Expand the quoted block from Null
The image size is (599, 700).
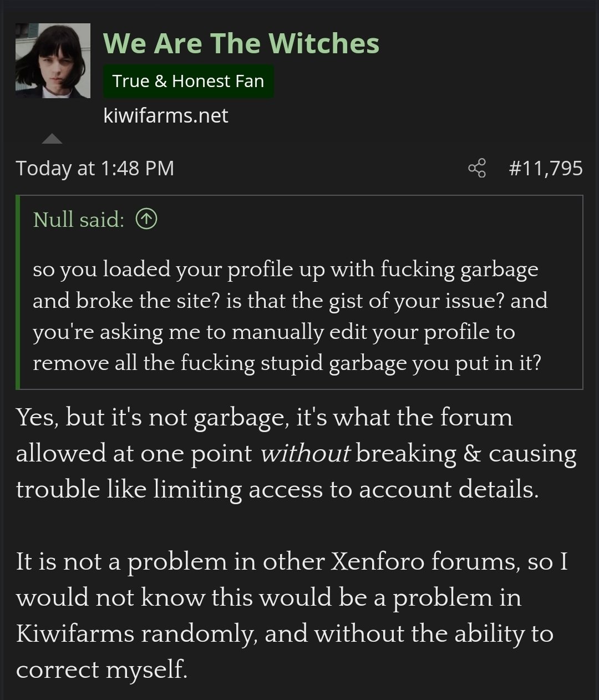[299, 292]
